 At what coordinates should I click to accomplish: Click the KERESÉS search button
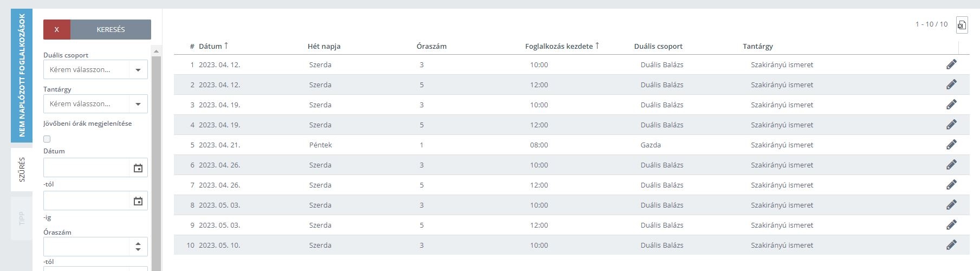[x=111, y=30]
